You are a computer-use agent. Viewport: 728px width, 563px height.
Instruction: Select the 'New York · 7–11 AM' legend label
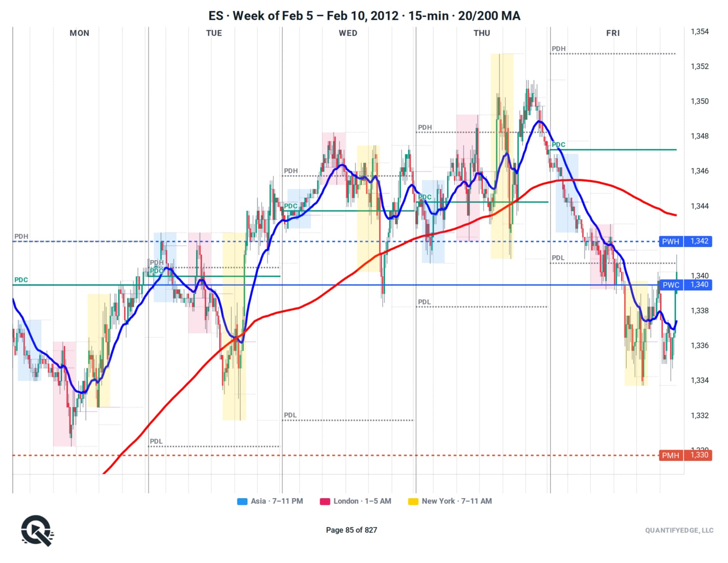pos(457,501)
